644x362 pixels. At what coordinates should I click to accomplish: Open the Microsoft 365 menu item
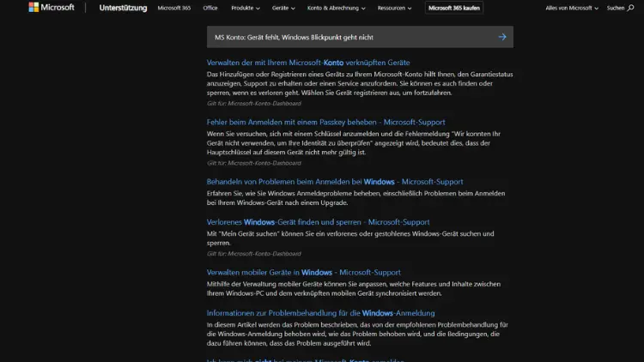tap(174, 8)
